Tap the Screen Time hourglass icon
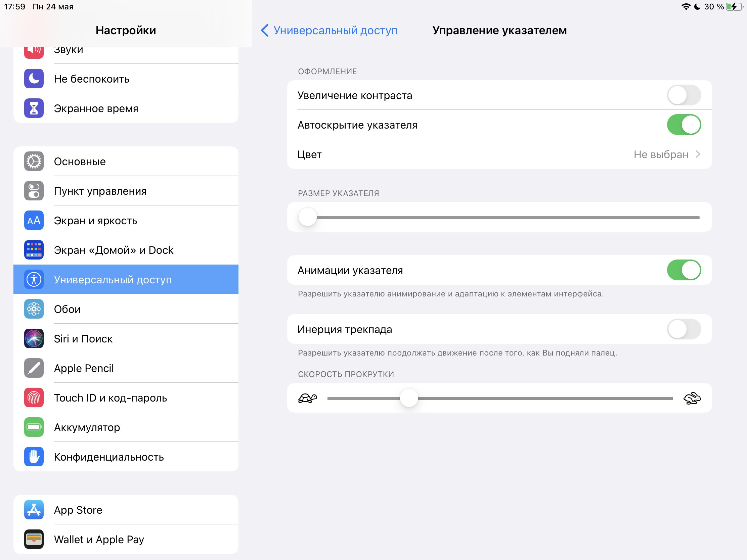 click(x=34, y=108)
